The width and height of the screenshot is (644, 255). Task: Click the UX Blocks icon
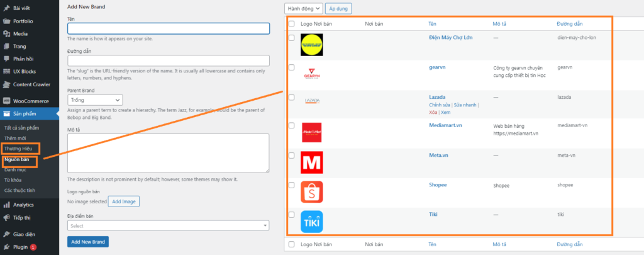(x=6, y=72)
